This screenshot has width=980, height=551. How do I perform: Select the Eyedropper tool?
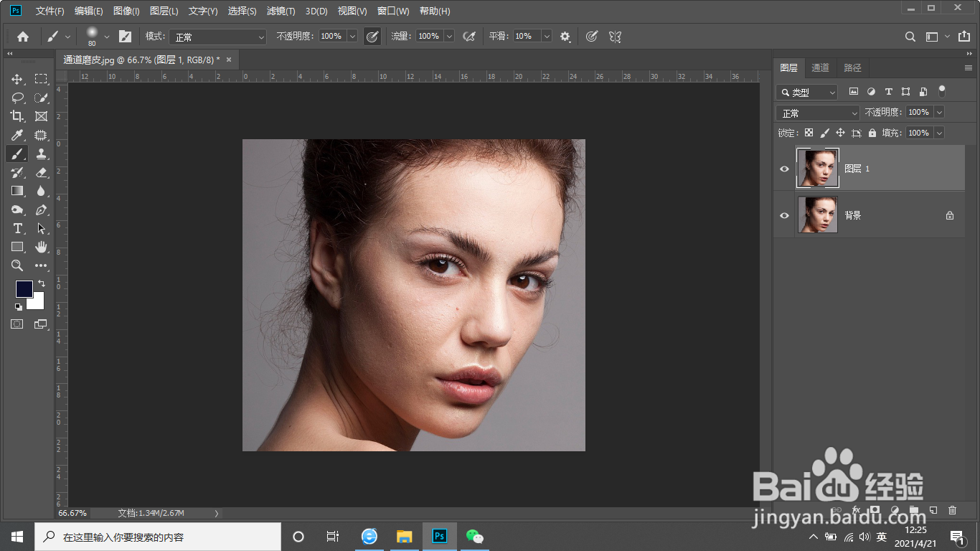17,135
